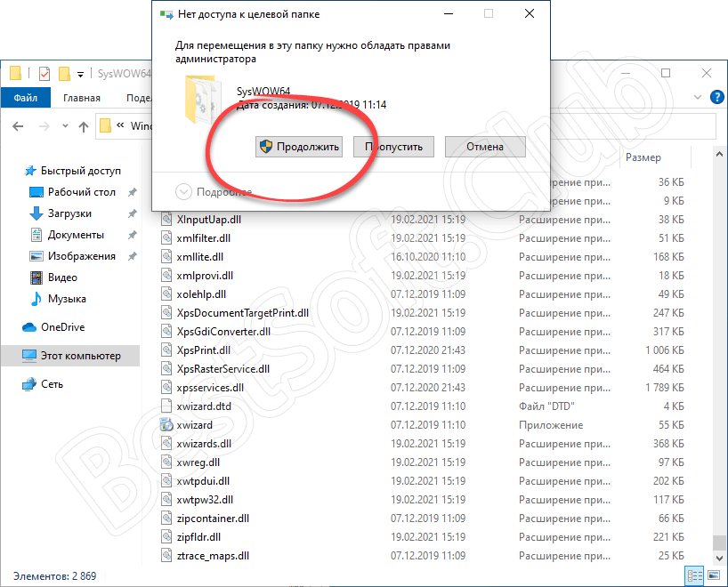
Task: Click the vertical scrollbar down arrow
Action: [719, 559]
